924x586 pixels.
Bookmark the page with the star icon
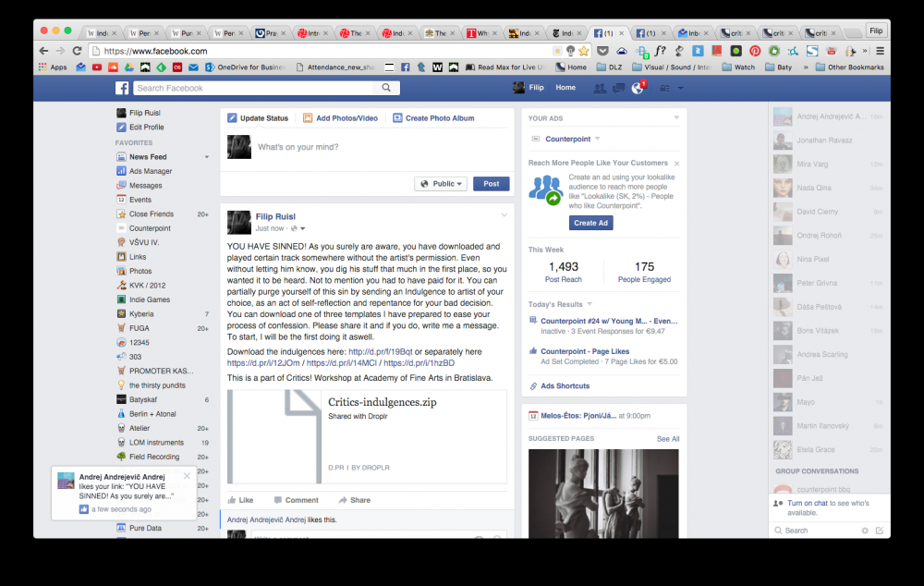[583, 51]
